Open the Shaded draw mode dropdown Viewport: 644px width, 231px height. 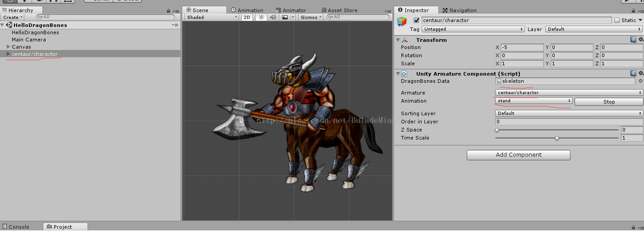pos(212,17)
